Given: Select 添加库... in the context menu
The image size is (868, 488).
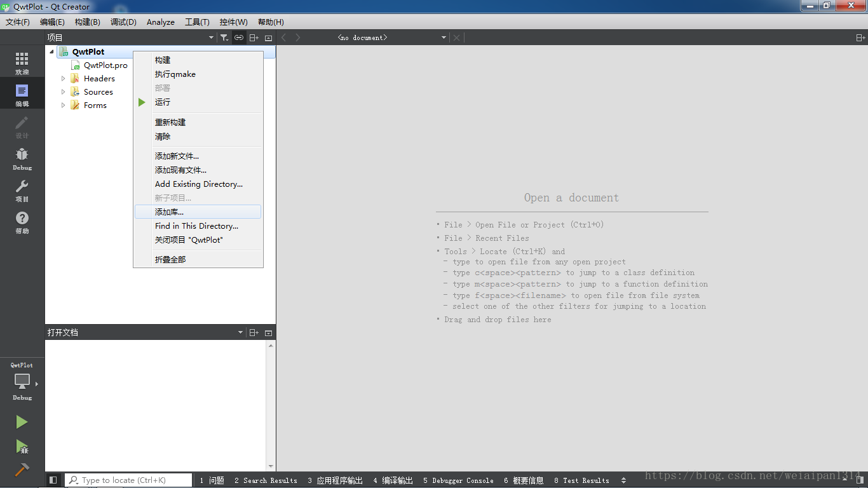Looking at the screenshot, I should (x=198, y=212).
